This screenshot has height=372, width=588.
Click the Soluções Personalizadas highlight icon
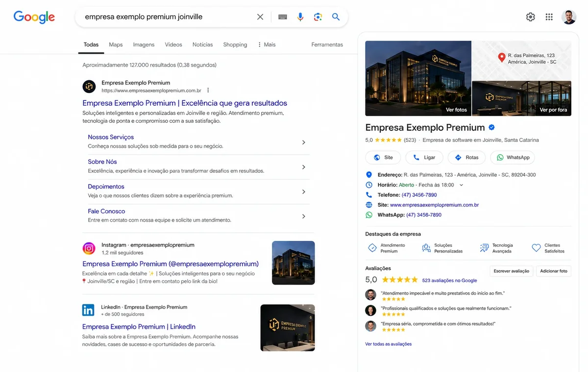point(426,248)
